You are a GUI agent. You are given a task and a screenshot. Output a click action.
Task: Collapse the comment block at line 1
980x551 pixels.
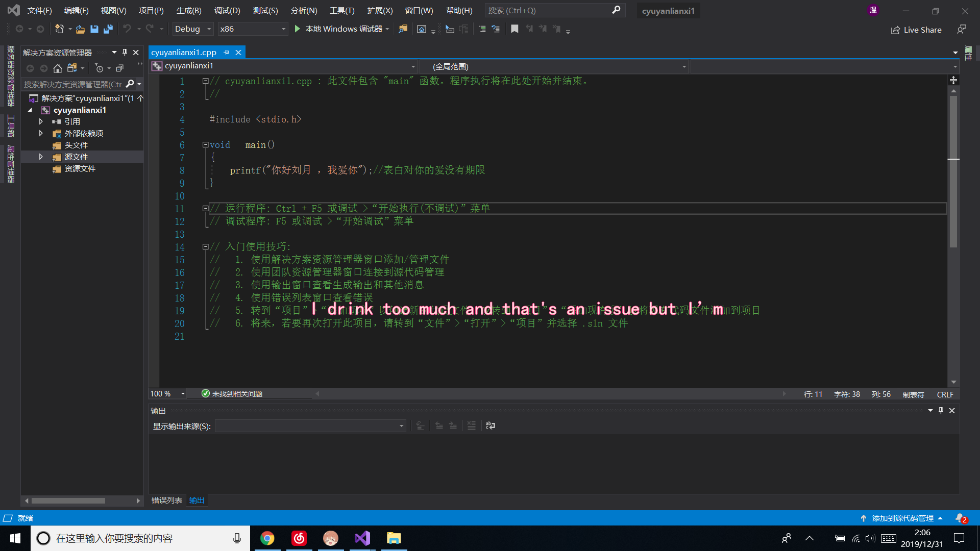(x=205, y=81)
